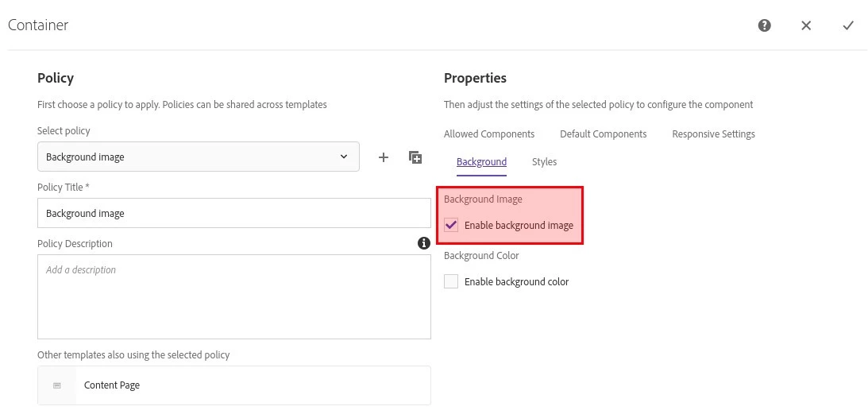Expand the policy list using the chevron arrow
Viewport: 868px width, 418px height.
tap(344, 157)
